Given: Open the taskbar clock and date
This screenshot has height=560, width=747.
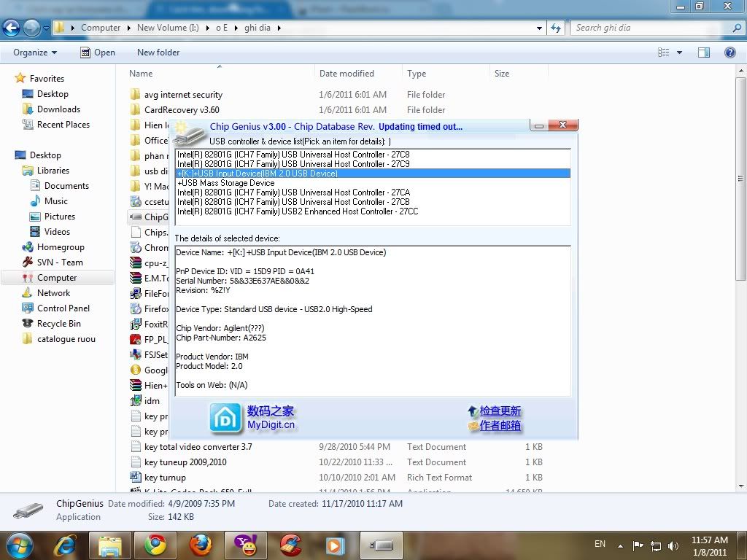Looking at the screenshot, I should click(709, 545).
